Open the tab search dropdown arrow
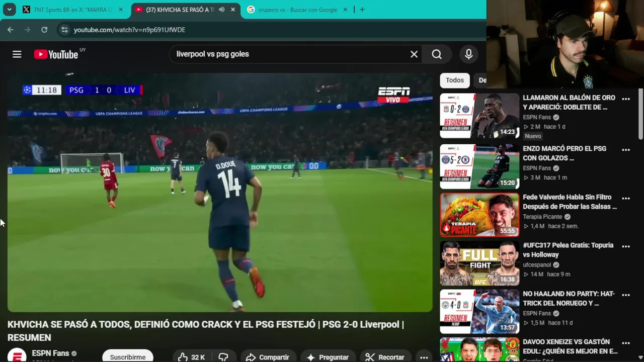Image resolution: width=644 pixels, height=362 pixels. coord(9,10)
